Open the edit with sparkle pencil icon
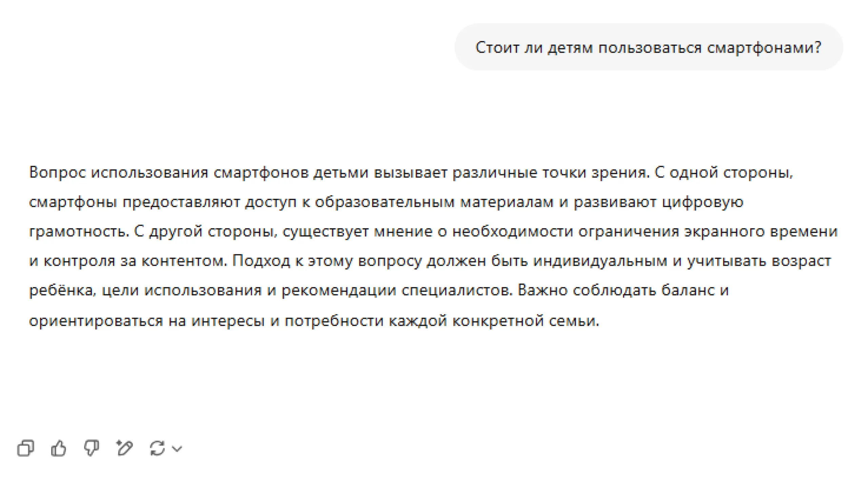This screenshot has width=868, height=487. click(x=124, y=448)
